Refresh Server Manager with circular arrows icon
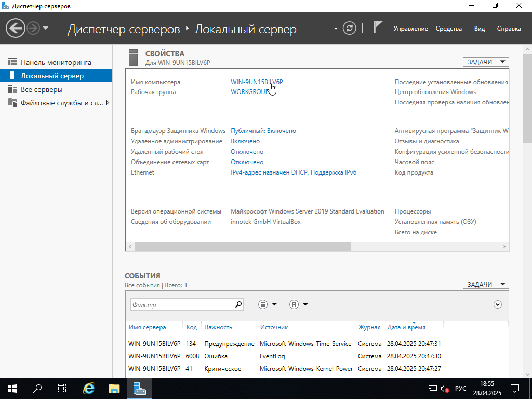This screenshot has height=399, width=532. pos(350,28)
